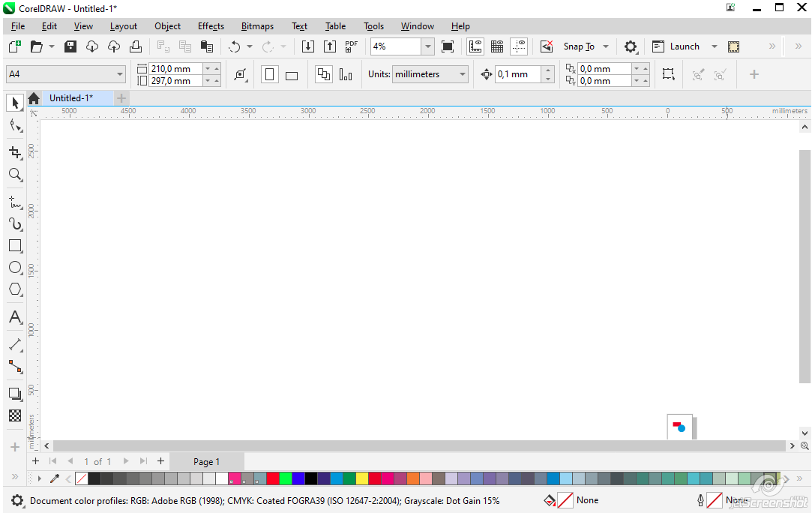Open the A4 page size dropdown
812x513 pixels.
pos(120,74)
